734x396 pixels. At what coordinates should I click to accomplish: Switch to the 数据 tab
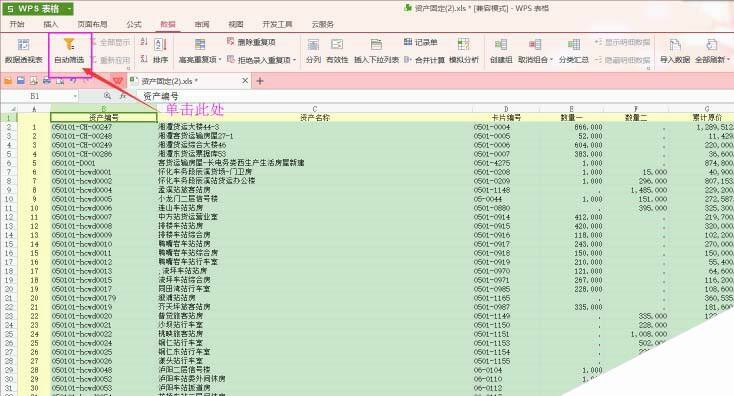168,24
